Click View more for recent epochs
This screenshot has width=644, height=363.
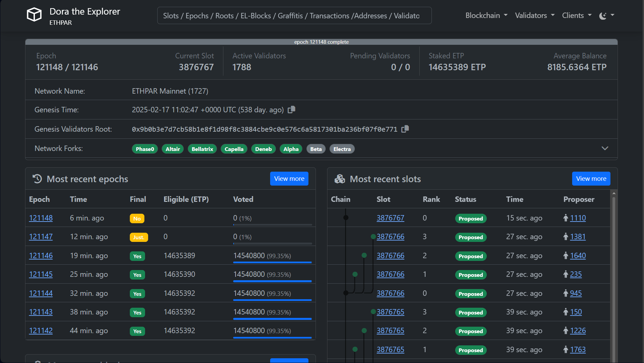[x=289, y=179]
